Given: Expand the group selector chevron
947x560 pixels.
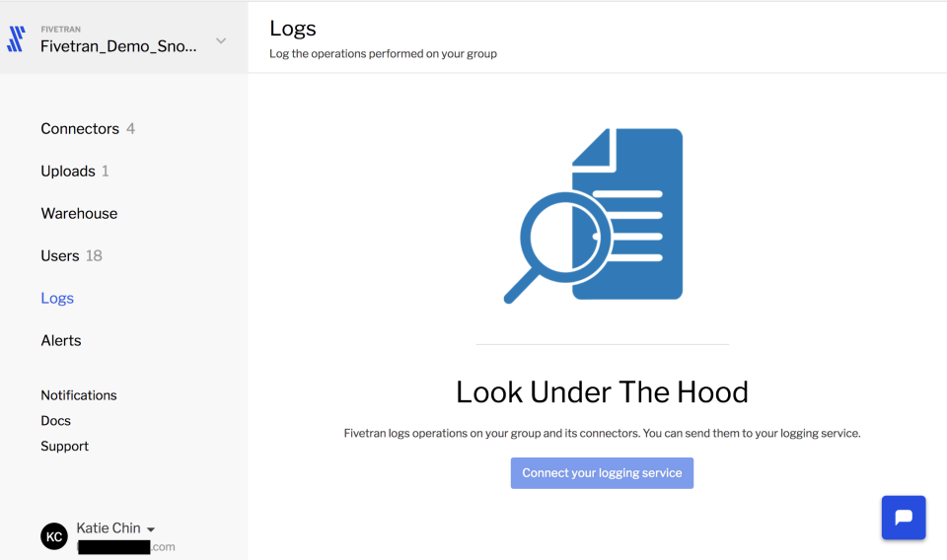Looking at the screenshot, I should coord(221,41).
